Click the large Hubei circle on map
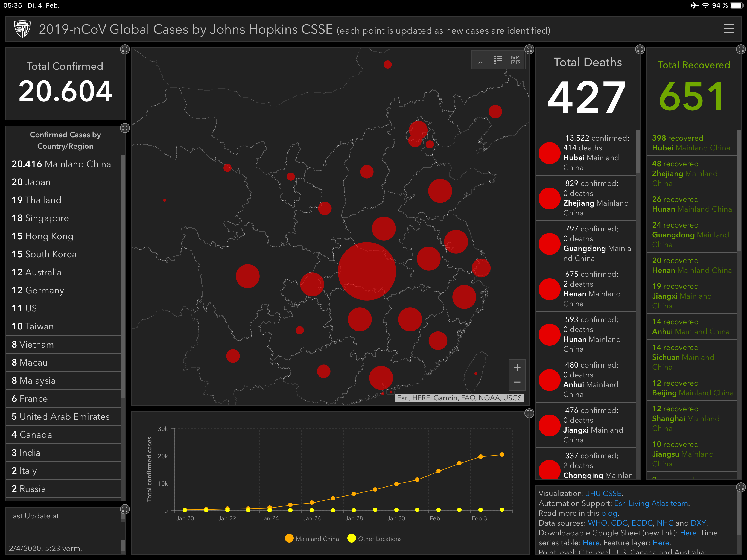The height and width of the screenshot is (560, 747). (367, 271)
